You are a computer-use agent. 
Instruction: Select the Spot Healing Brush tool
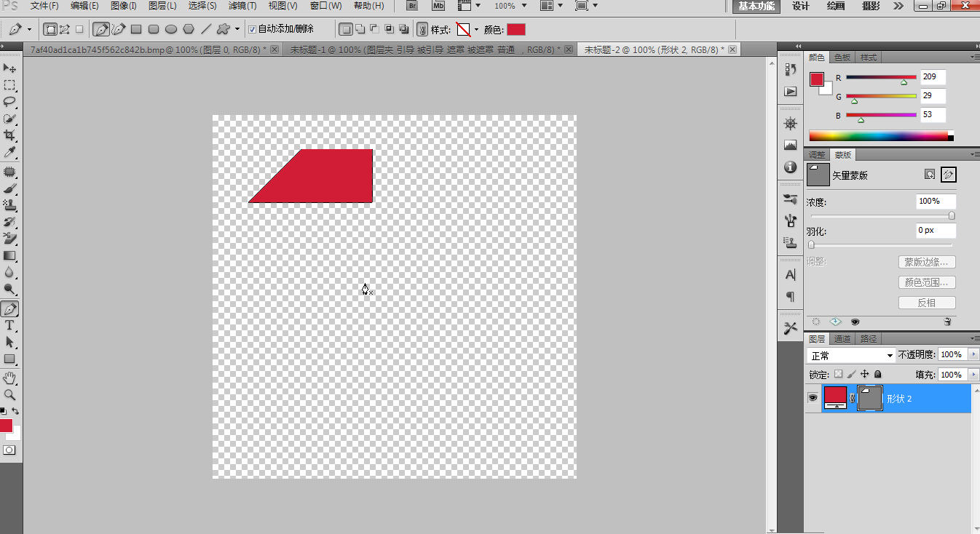tap(9, 172)
